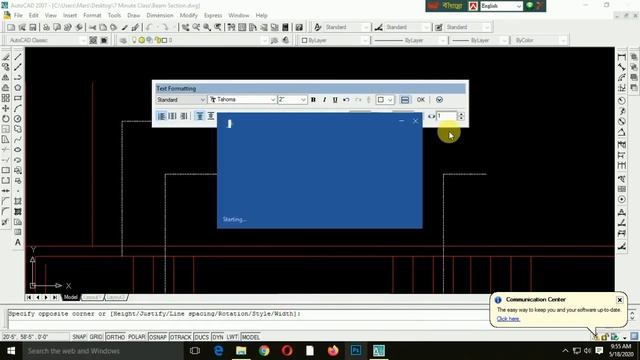640x360 pixels.
Task: Toggle underline in Text Formatting
Action: (x=335, y=100)
